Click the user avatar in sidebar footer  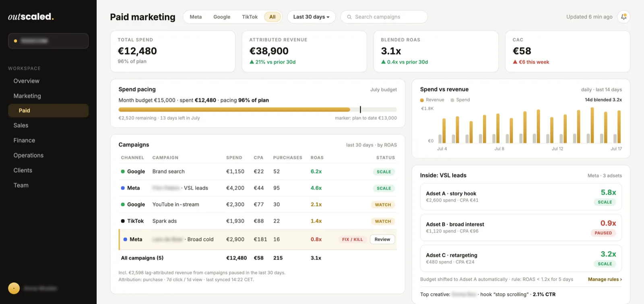click(14, 288)
